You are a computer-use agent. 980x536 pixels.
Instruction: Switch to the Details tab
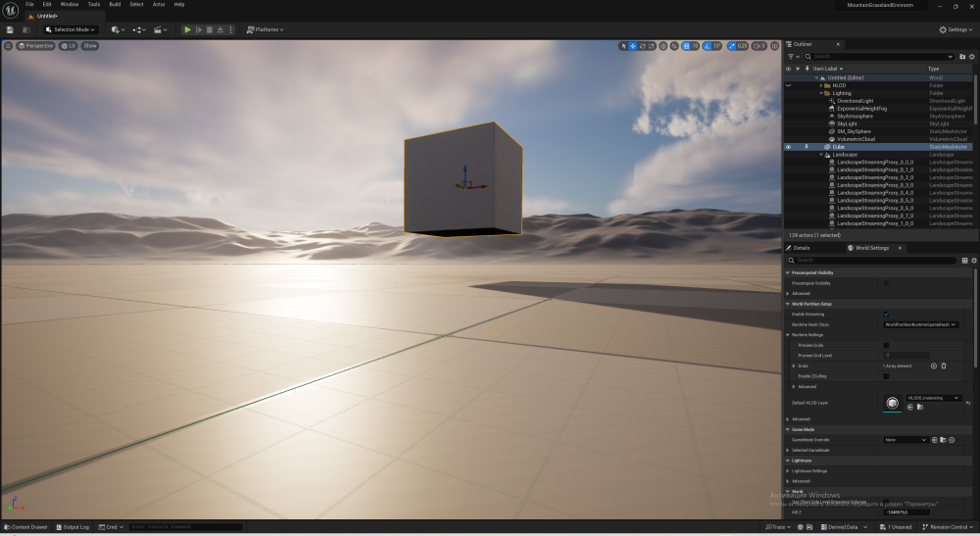pos(798,248)
